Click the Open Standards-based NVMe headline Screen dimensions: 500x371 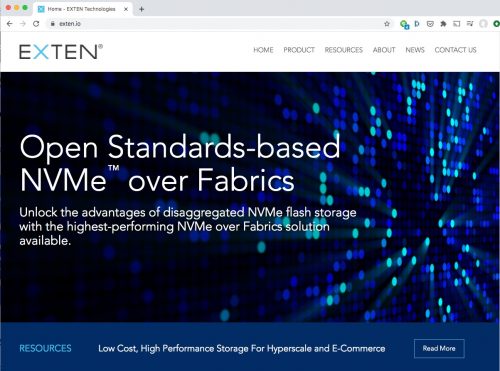(x=180, y=163)
